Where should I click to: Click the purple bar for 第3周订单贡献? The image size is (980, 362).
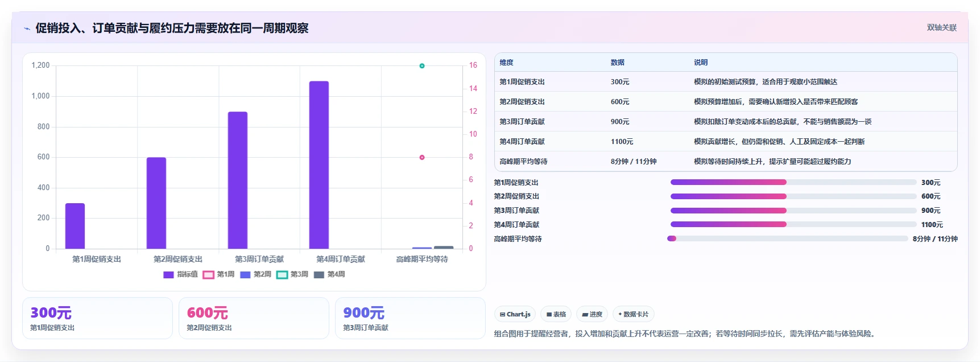coord(238,180)
